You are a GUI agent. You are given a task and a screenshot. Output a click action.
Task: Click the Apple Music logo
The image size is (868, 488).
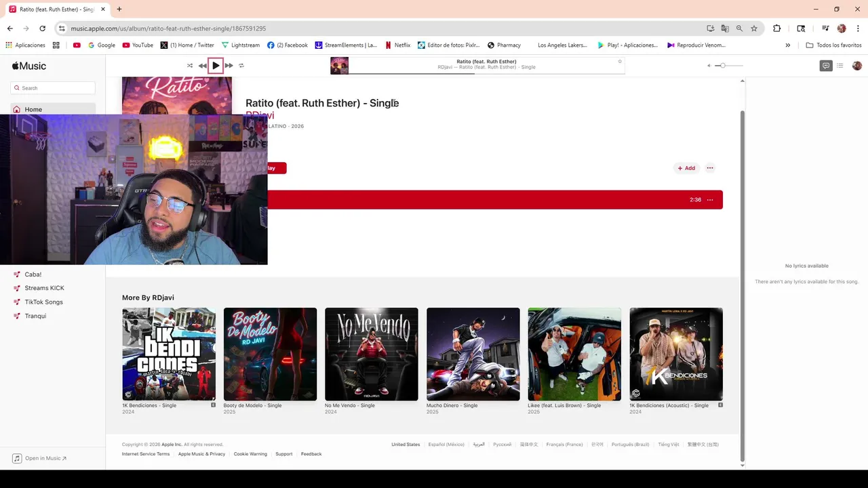tap(29, 66)
